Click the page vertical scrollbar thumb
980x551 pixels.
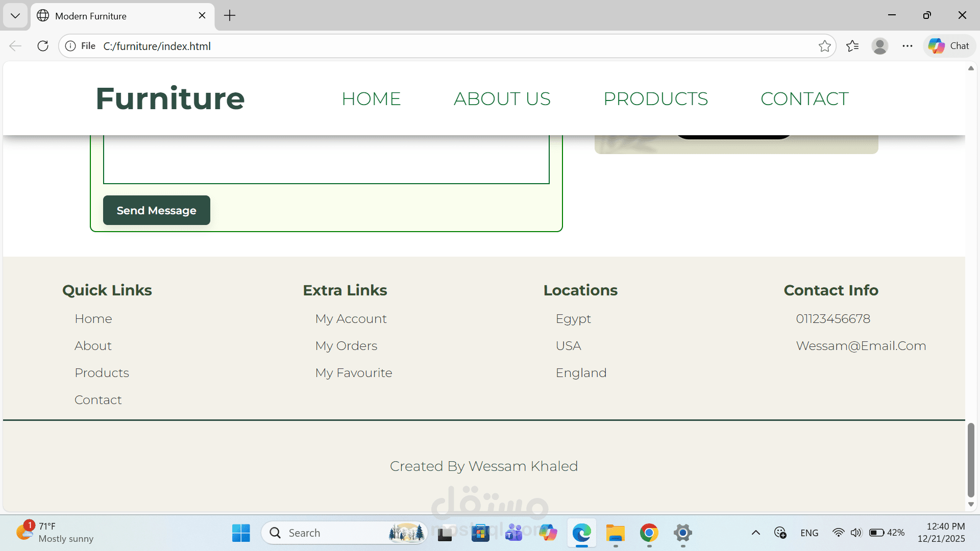pos(971,459)
